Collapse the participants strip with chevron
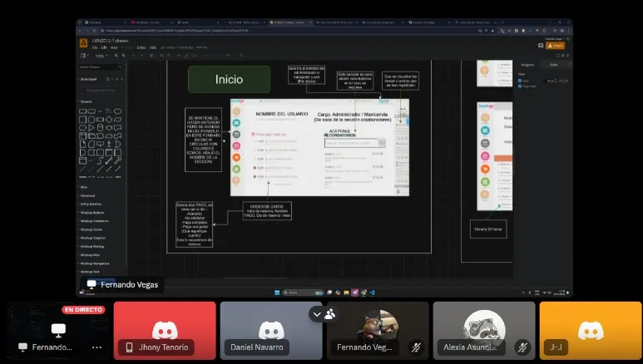Screen dimensions: 643x364 point(316,314)
